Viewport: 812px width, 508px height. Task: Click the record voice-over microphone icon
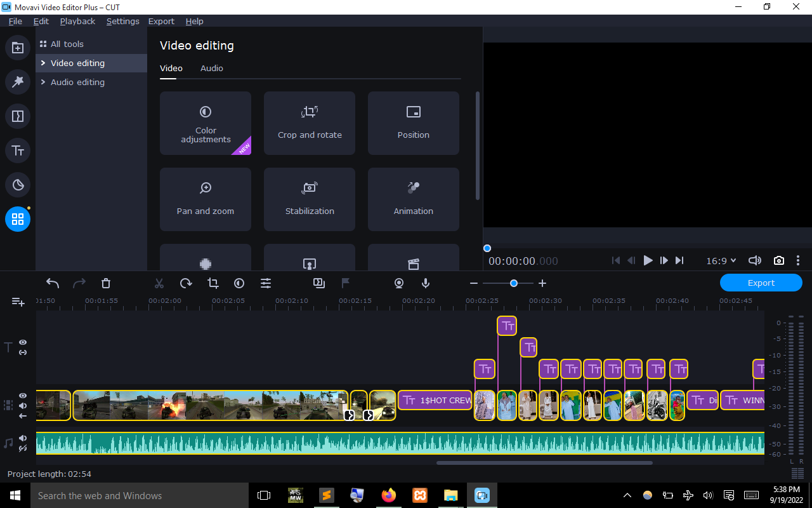pyautogui.click(x=426, y=283)
